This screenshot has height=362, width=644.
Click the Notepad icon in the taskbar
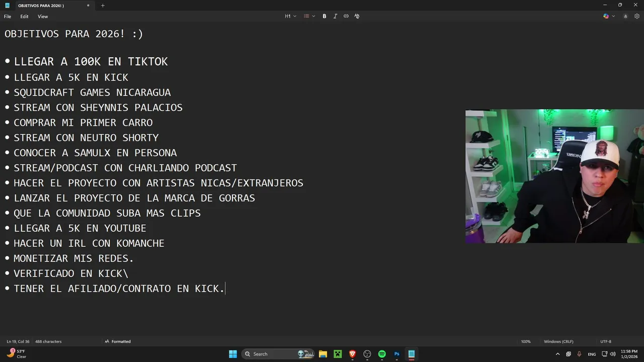click(412, 354)
